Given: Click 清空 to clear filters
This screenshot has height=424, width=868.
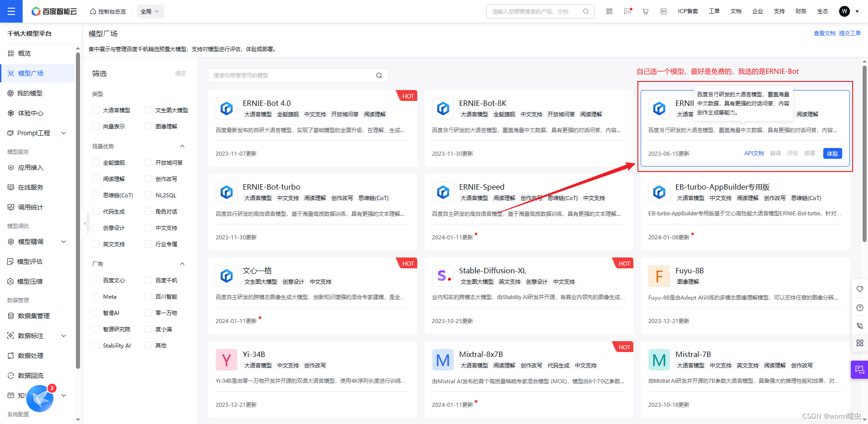Looking at the screenshot, I should tap(180, 73).
